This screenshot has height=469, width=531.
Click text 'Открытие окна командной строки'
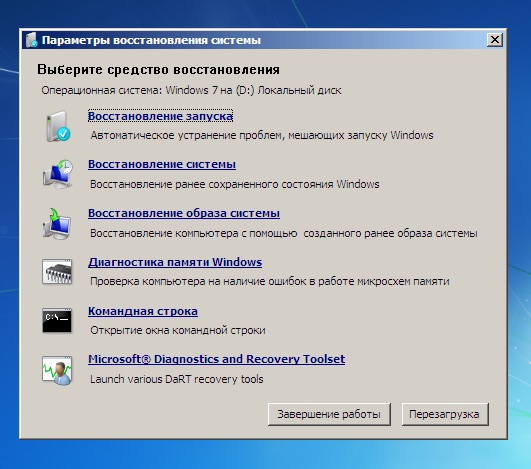pyautogui.click(x=178, y=330)
